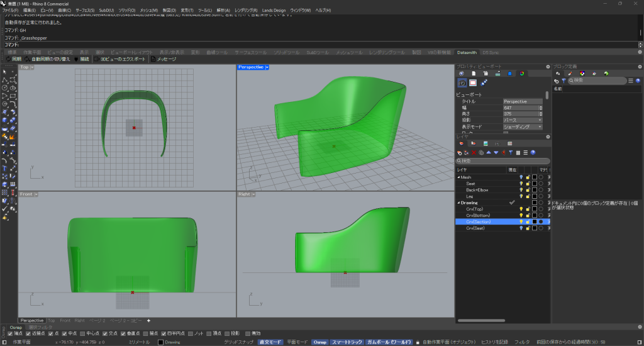Toggle the 端点 (End) osnap checkbox

click(x=9, y=333)
